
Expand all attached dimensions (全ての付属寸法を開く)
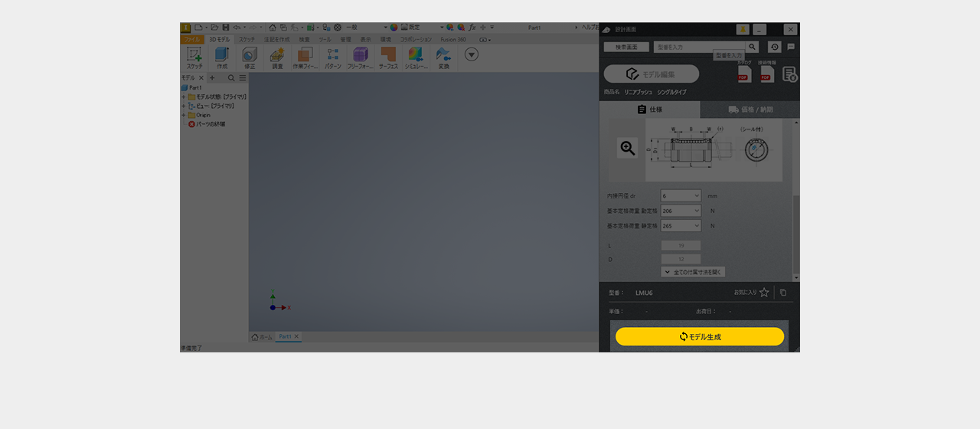(x=693, y=272)
